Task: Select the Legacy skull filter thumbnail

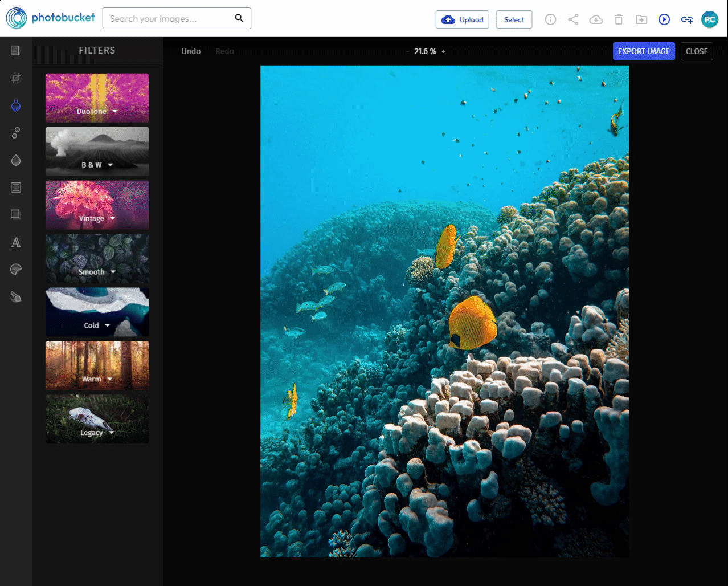Action: point(97,419)
